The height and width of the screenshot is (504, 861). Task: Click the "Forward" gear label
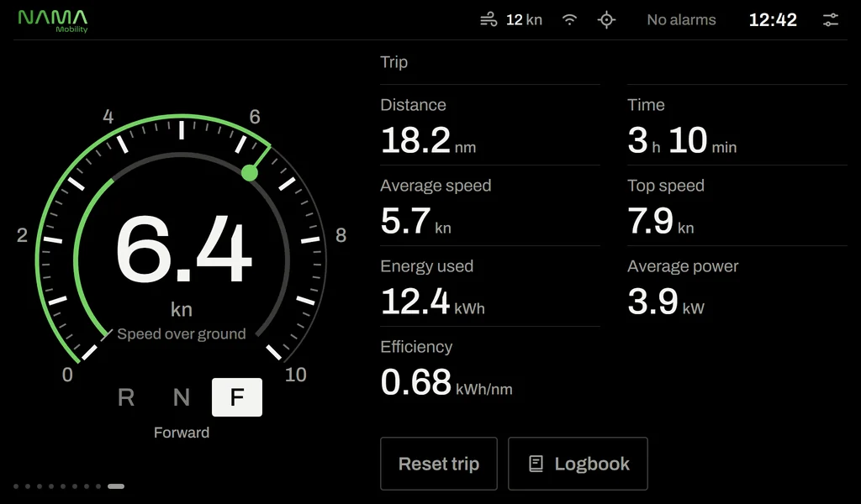182,433
